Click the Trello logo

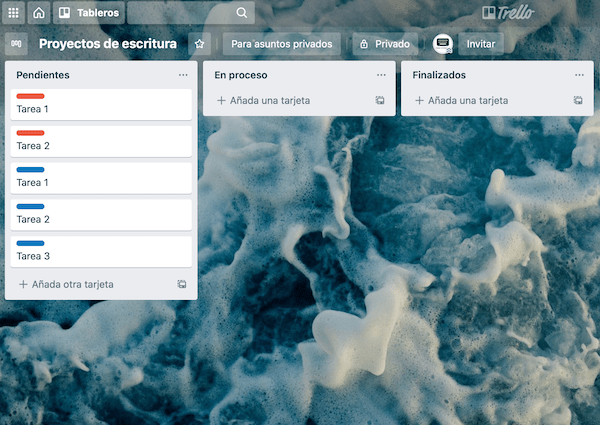point(508,13)
